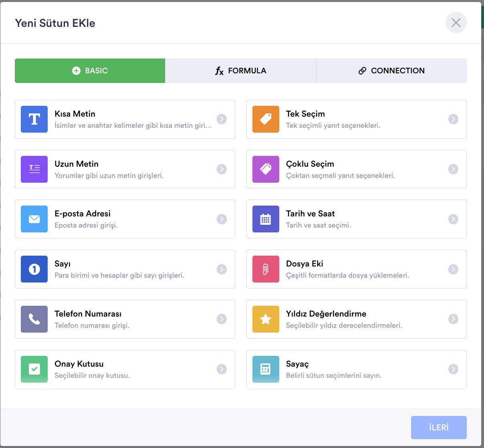Viewport: 484px width, 448px height.
Task: Switch to the FORMULA tab
Action: [x=241, y=71]
